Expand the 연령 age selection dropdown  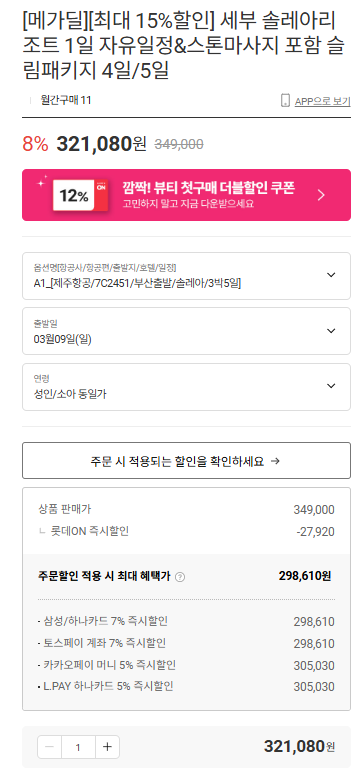pos(186,387)
